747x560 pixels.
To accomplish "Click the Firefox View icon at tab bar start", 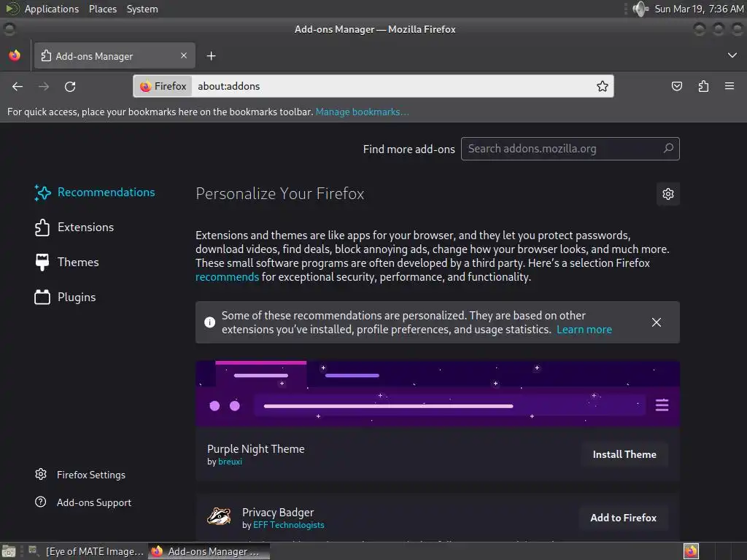I will pos(15,55).
